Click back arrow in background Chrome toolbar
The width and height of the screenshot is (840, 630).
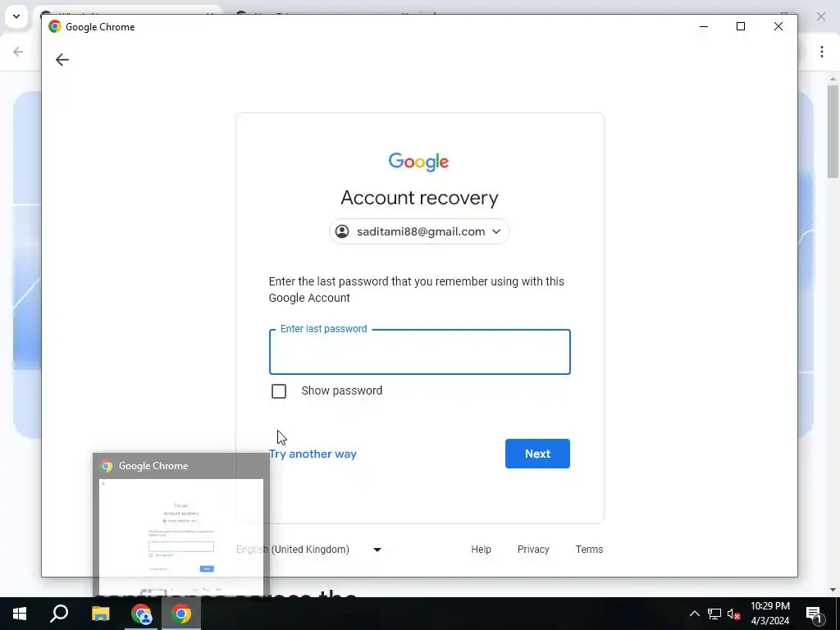[18, 52]
